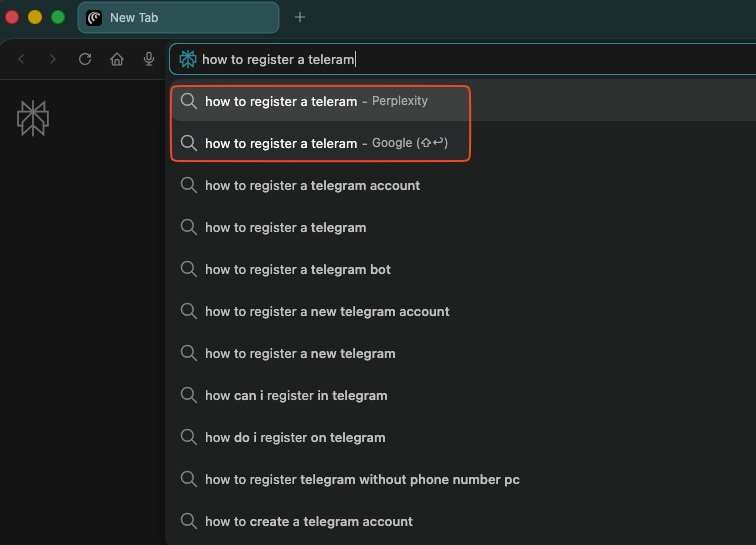Click the forward navigation arrow

[x=53, y=59]
